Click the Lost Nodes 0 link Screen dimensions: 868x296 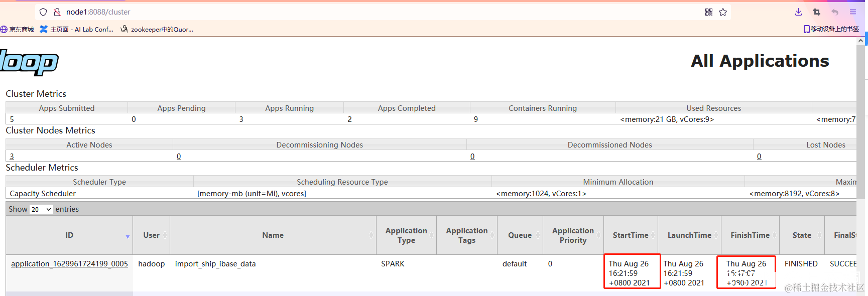pyautogui.click(x=759, y=157)
